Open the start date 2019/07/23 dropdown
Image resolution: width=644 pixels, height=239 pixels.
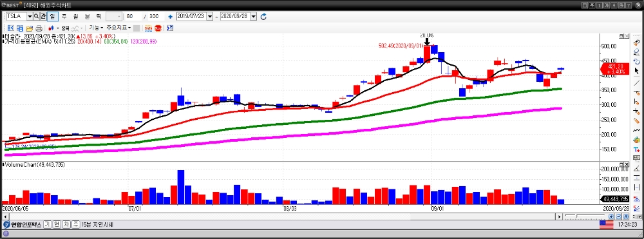point(210,16)
